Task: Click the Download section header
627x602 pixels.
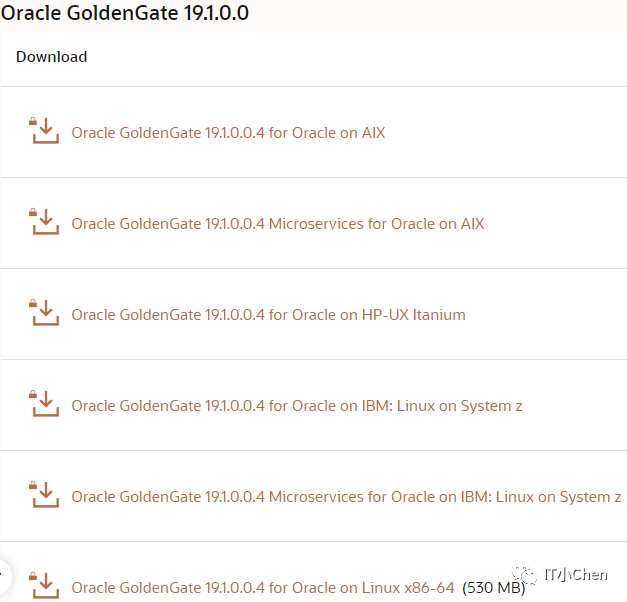Action: (52, 57)
